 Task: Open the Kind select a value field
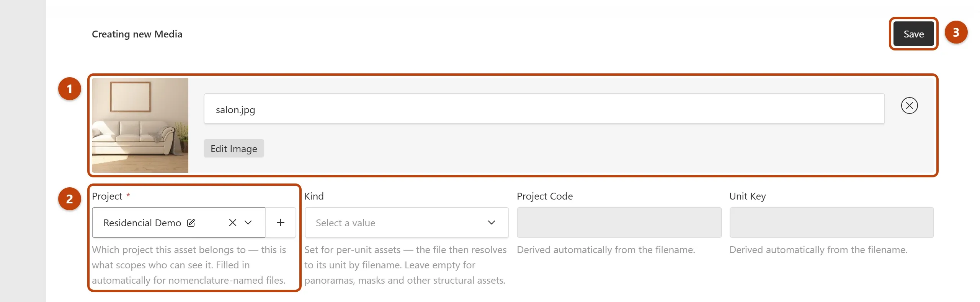click(x=407, y=222)
